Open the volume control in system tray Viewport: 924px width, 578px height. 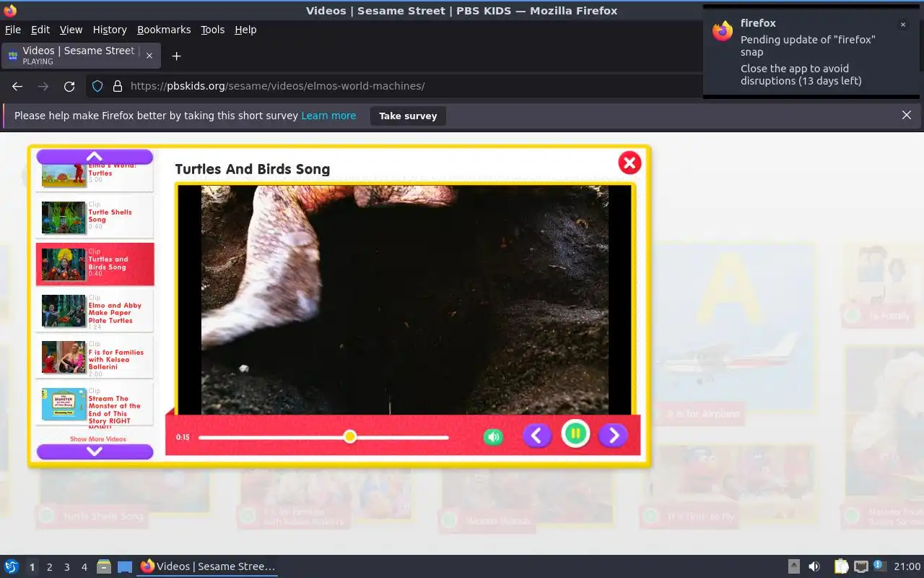point(814,566)
